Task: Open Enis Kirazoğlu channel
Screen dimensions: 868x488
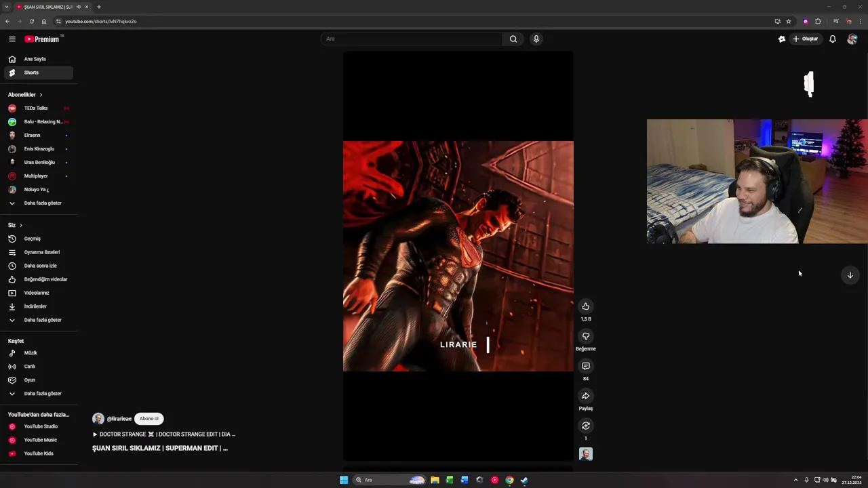Action: (x=39, y=149)
